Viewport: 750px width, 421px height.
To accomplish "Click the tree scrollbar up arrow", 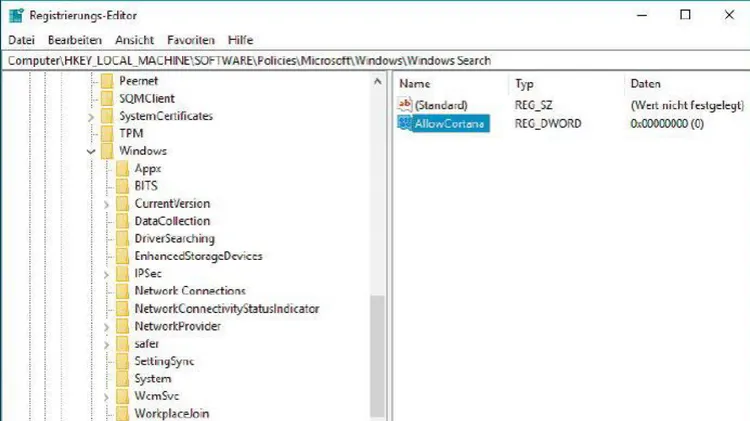I will pyautogui.click(x=377, y=81).
